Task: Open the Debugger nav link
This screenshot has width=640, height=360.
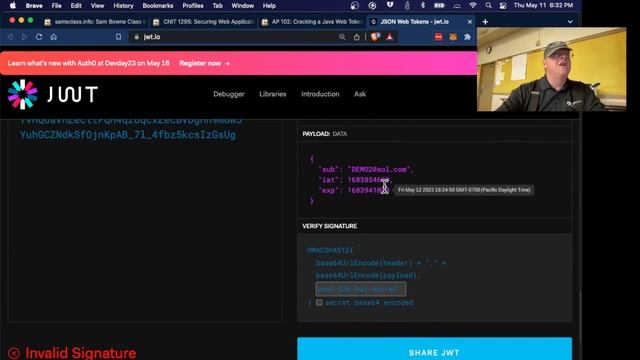Action: (229, 94)
